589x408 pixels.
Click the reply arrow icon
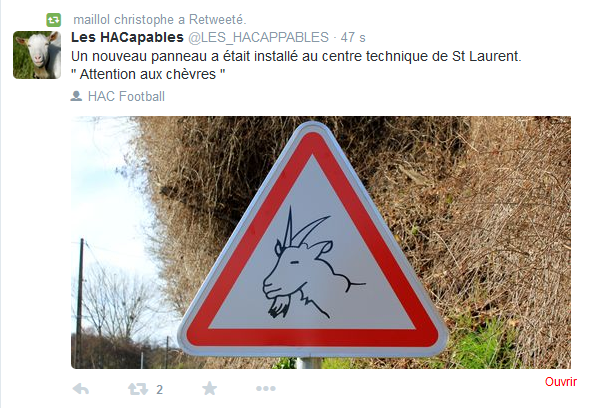point(81,389)
